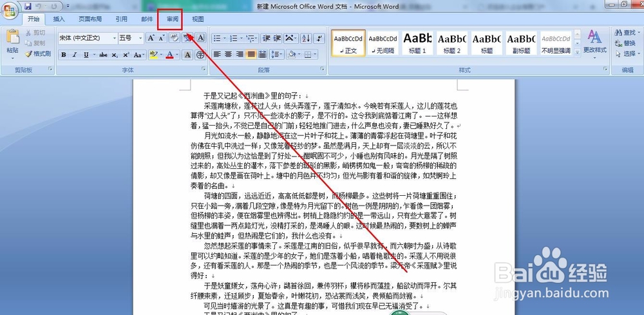The image size is (644, 315).
Task: Insert enclosed character 字 icon
Action: [200, 55]
